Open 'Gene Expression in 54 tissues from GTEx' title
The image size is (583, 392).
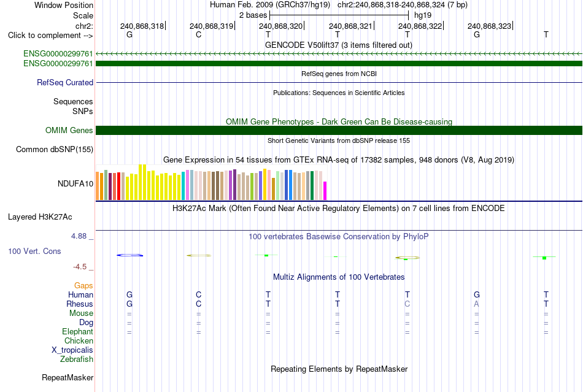tap(339, 160)
